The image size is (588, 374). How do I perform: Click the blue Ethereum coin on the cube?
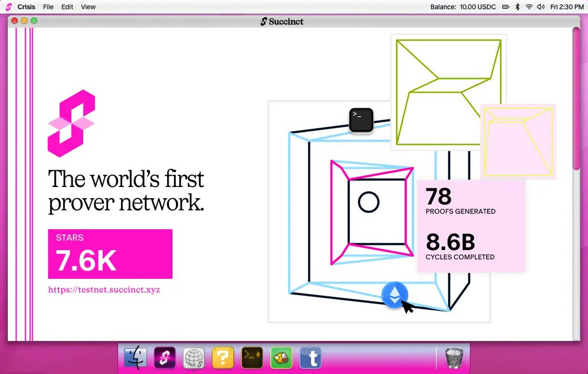click(394, 294)
